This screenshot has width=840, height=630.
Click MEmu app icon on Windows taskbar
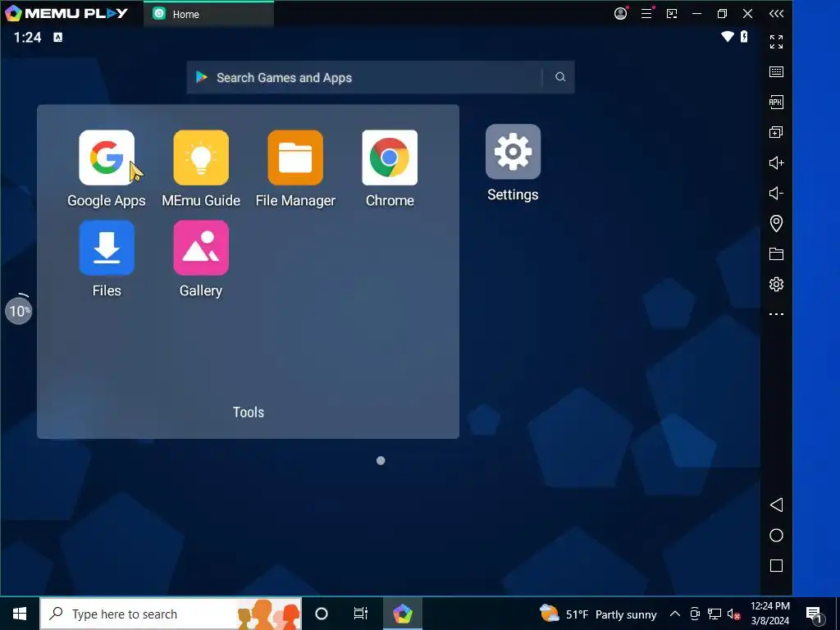(x=402, y=614)
